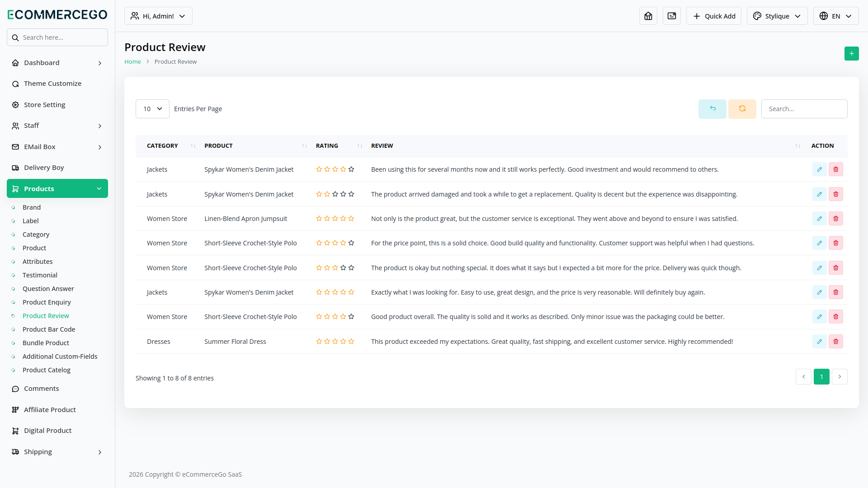
Task: Open the POS card icon in top bar
Action: click(672, 16)
